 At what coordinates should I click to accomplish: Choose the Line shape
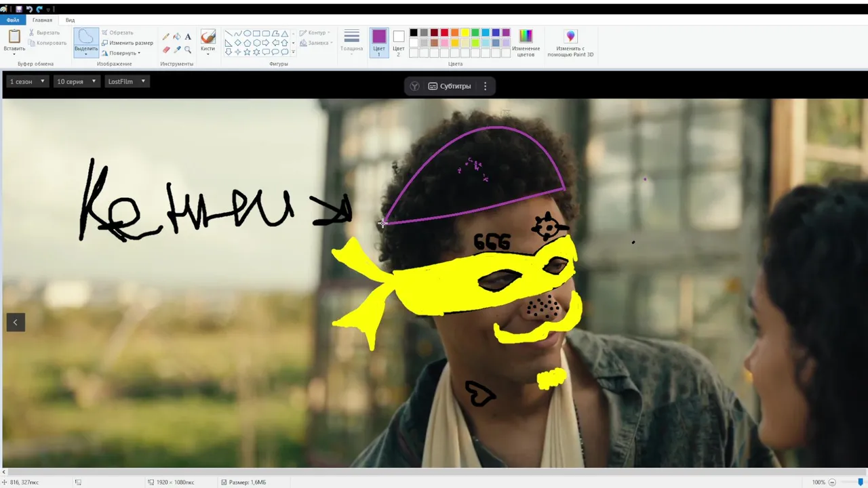229,33
